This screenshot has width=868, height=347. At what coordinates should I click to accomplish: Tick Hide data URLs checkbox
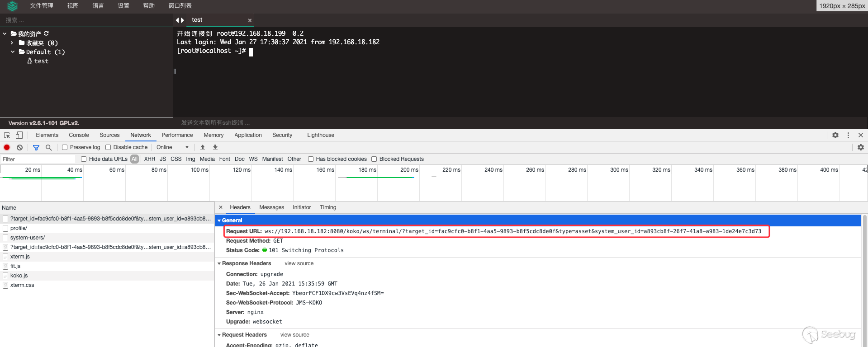tap(84, 159)
